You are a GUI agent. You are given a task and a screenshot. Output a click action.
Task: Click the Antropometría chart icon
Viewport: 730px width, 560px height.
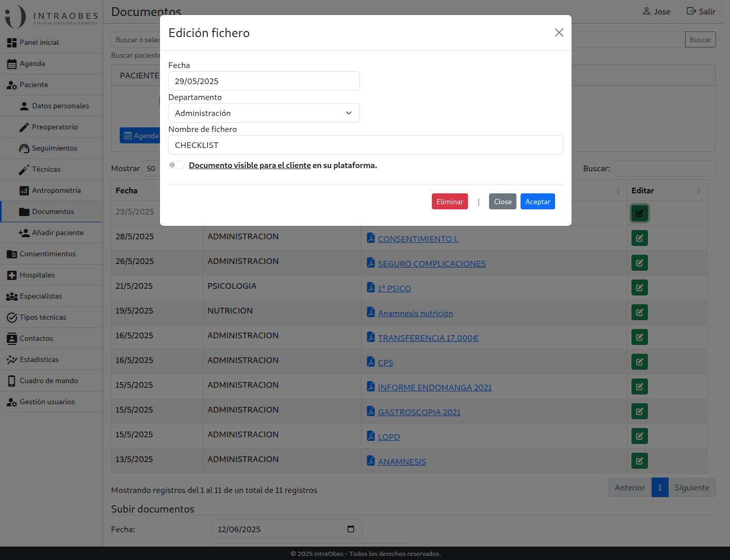tap(24, 191)
